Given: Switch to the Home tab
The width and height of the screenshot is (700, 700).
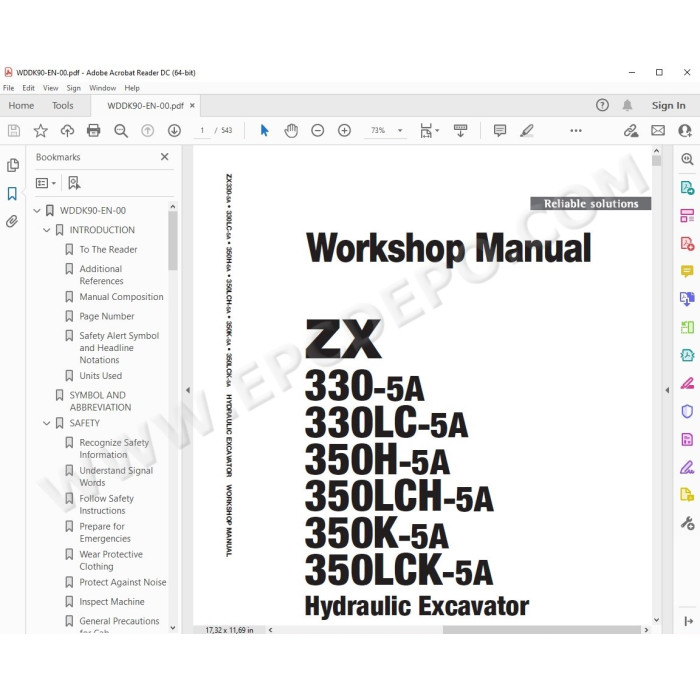Looking at the screenshot, I should click(21, 105).
